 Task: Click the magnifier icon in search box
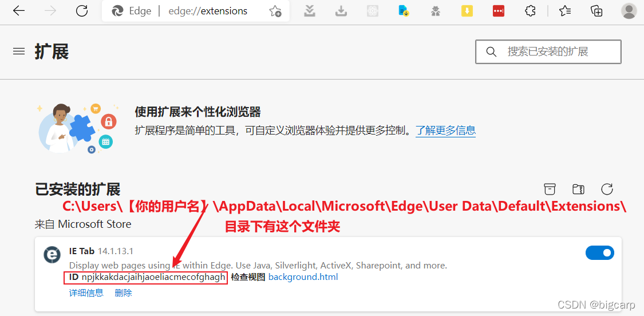click(x=491, y=52)
